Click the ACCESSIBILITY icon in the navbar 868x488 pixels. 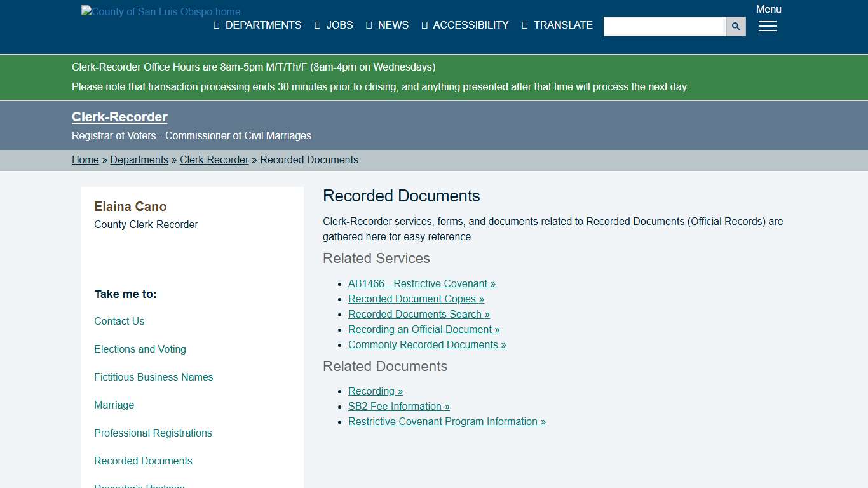click(x=424, y=25)
